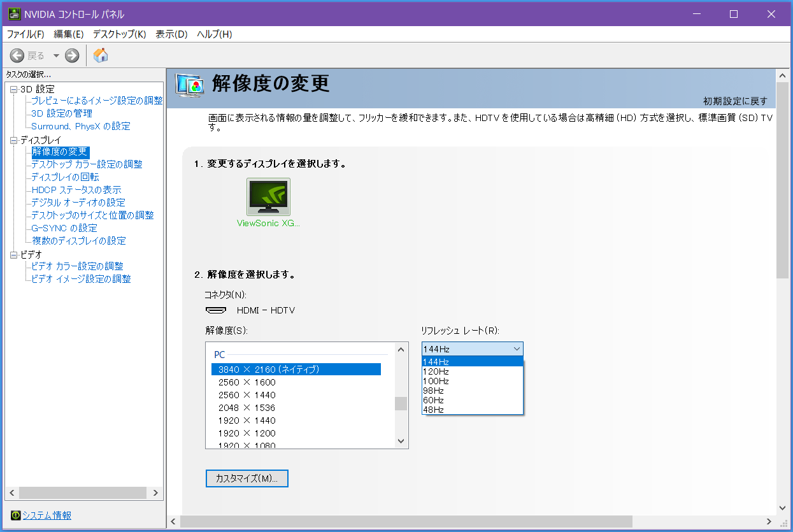Screen dimensions: 793x532
Task: Open the ヘルプ(H) menu
Action: click(214, 34)
